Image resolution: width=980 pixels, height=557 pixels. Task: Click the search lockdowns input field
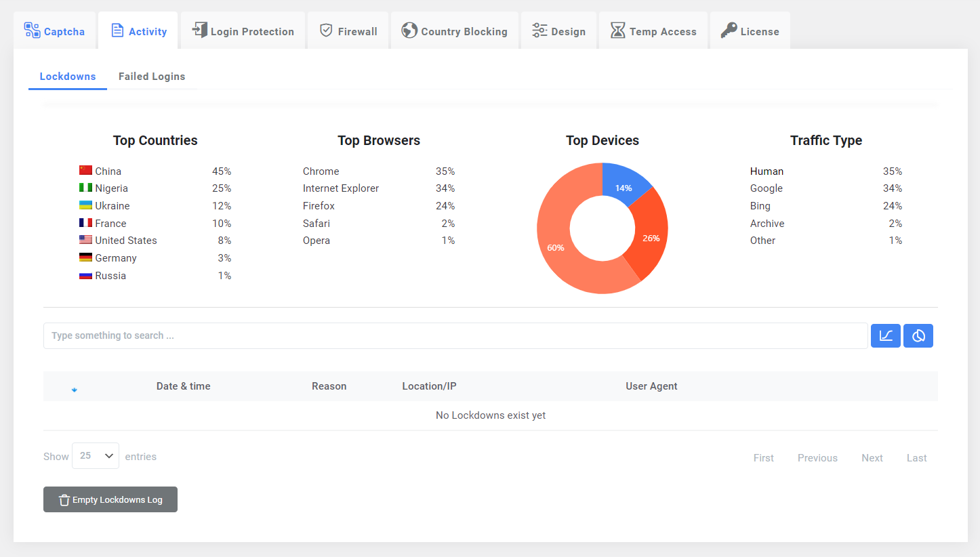point(455,335)
